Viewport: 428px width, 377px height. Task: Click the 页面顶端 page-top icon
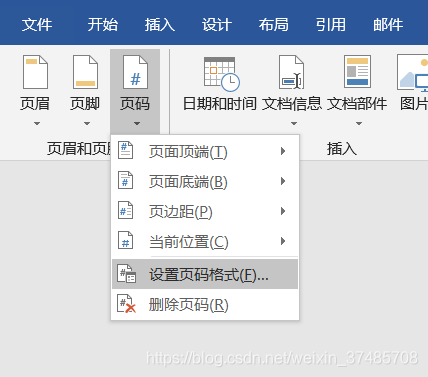[126, 150]
